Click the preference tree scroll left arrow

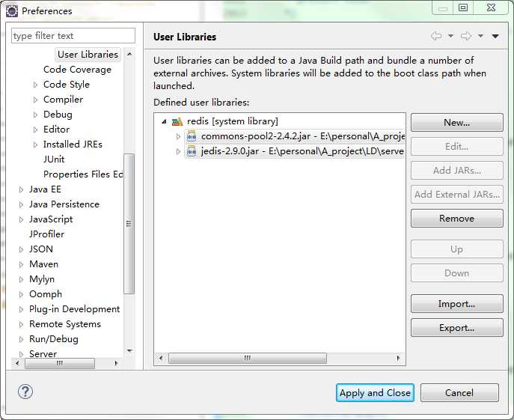click(x=17, y=363)
